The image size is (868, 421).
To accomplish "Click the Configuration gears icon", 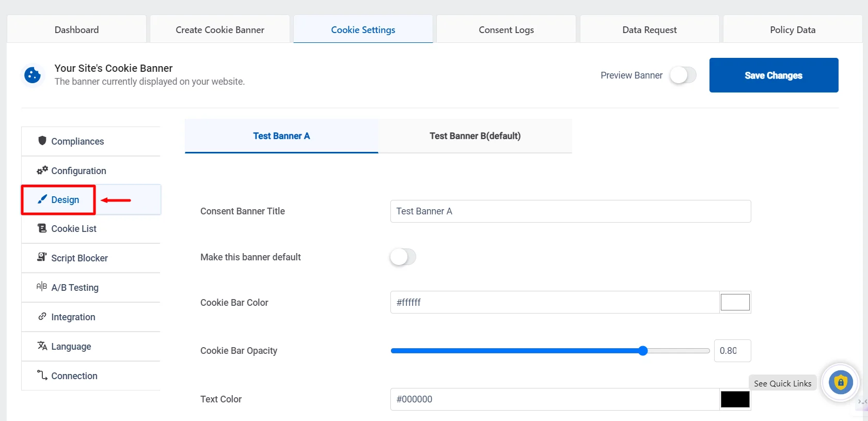I will tap(42, 170).
